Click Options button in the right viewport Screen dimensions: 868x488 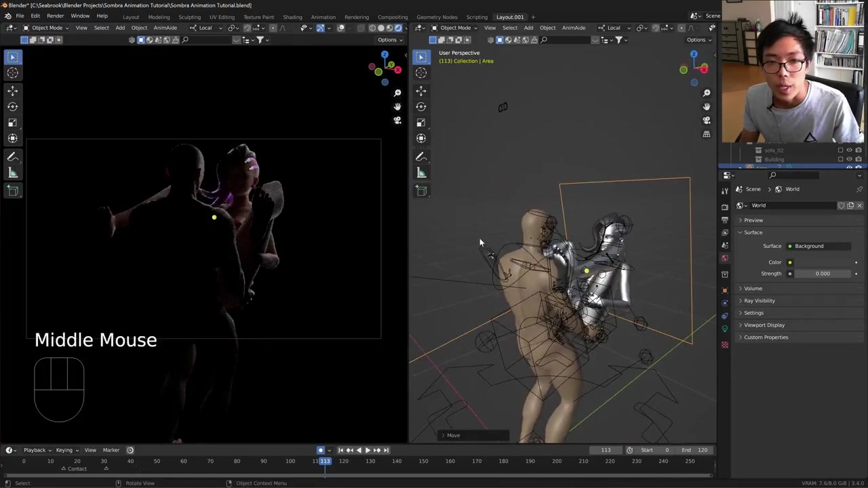click(698, 39)
